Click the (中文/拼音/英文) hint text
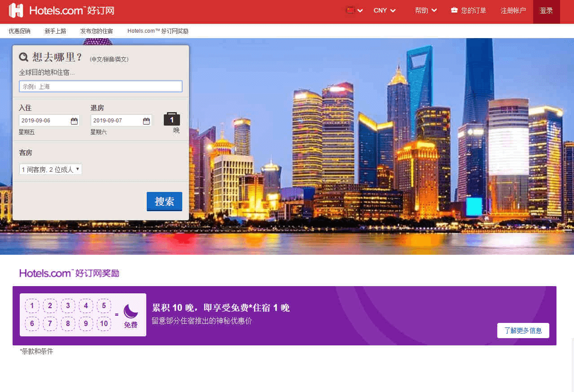The image size is (574, 392). point(109,59)
